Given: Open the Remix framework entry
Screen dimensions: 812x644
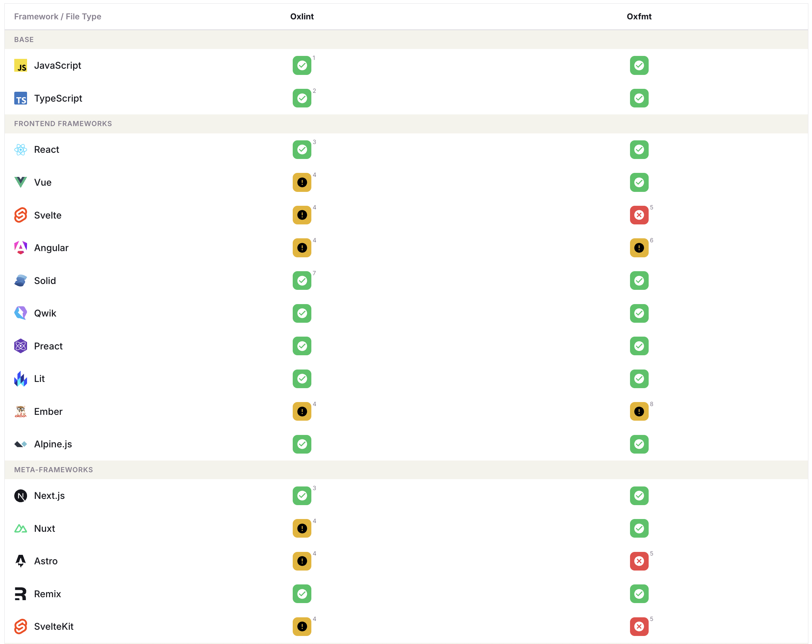Looking at the screenshot, I should click(48, 594).
